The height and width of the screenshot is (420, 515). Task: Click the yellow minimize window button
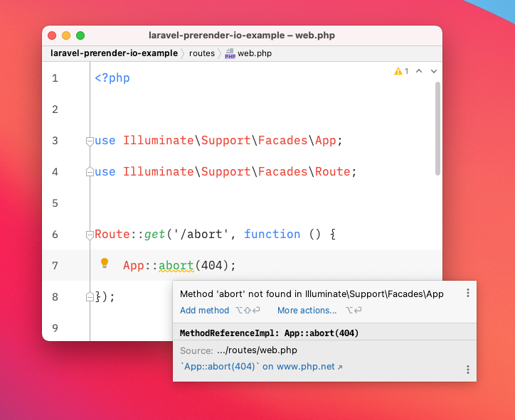66,36
